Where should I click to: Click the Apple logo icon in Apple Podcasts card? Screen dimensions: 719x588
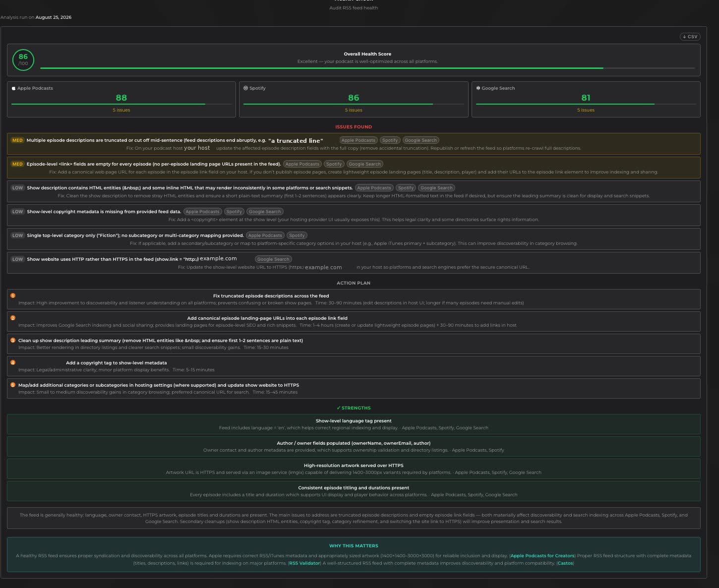point(14,88)
